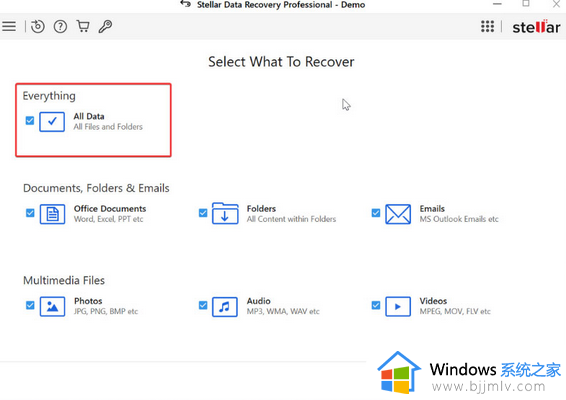This screenshot has height=400, width=566.
Task: Click 'MS Outlook Emails etc' text
Action: click(459, 219)
